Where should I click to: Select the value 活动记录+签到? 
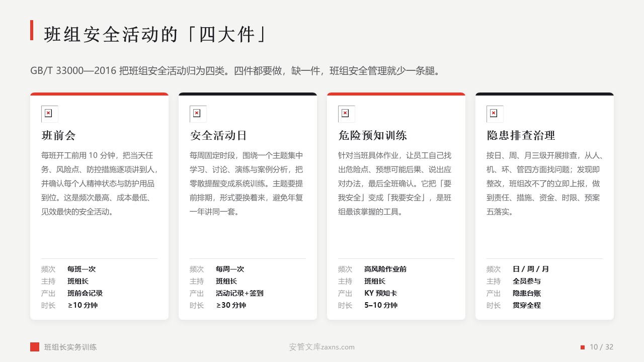[x=239, y=293]
